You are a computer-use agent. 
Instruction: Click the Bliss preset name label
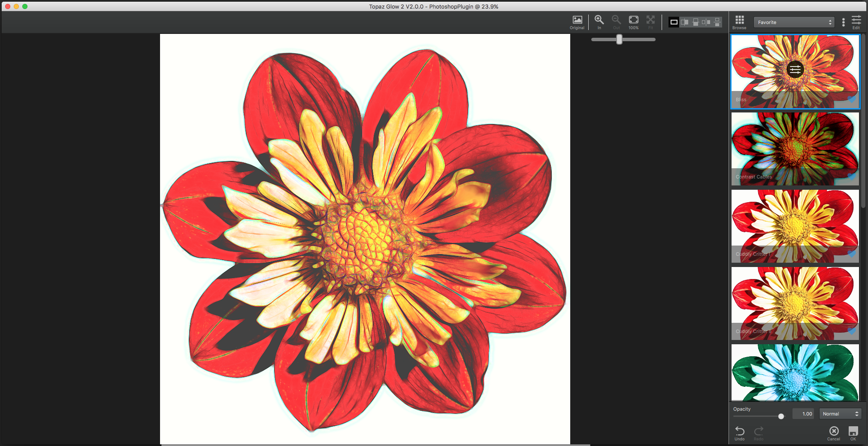pyautogui.click(x=741, y=100)
